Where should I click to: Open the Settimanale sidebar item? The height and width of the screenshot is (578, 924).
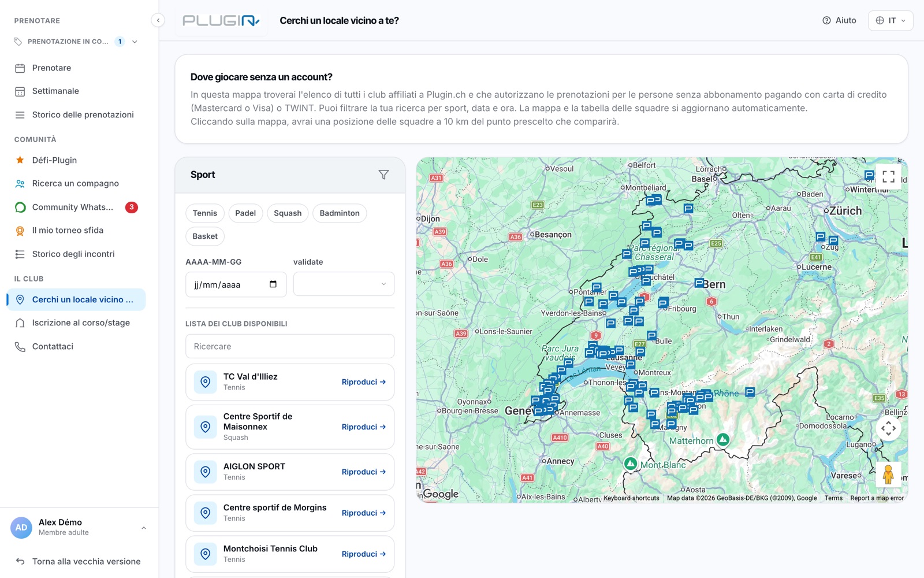click(76, 91)
